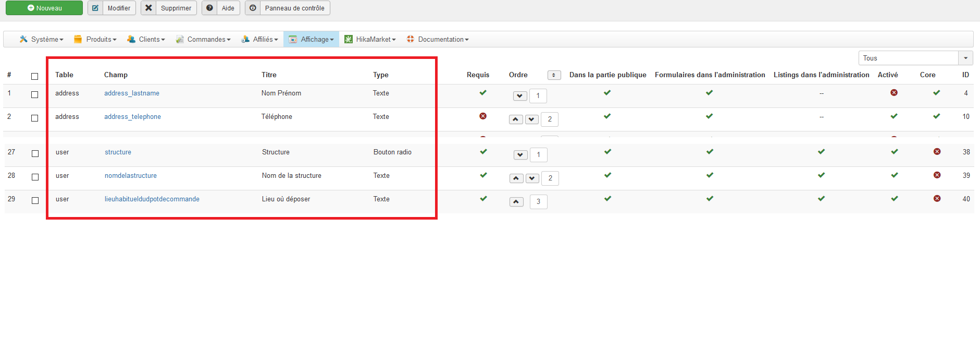Viewport: 980px width, 350px height.
Task: Check the address_telephone row checkbox
Action: coord(35,118)
